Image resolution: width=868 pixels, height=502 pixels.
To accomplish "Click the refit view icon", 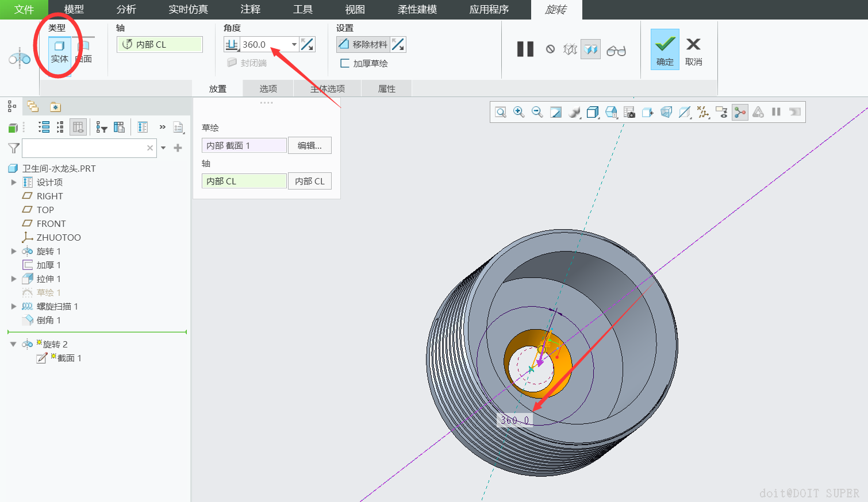I will click(501, 112).
